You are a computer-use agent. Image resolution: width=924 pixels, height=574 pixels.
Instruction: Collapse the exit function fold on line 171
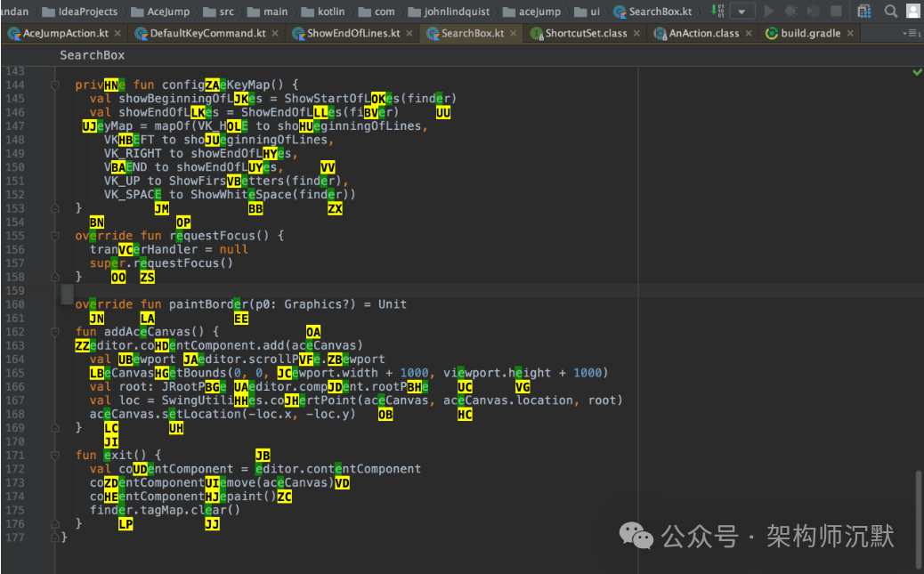(54, 455)
